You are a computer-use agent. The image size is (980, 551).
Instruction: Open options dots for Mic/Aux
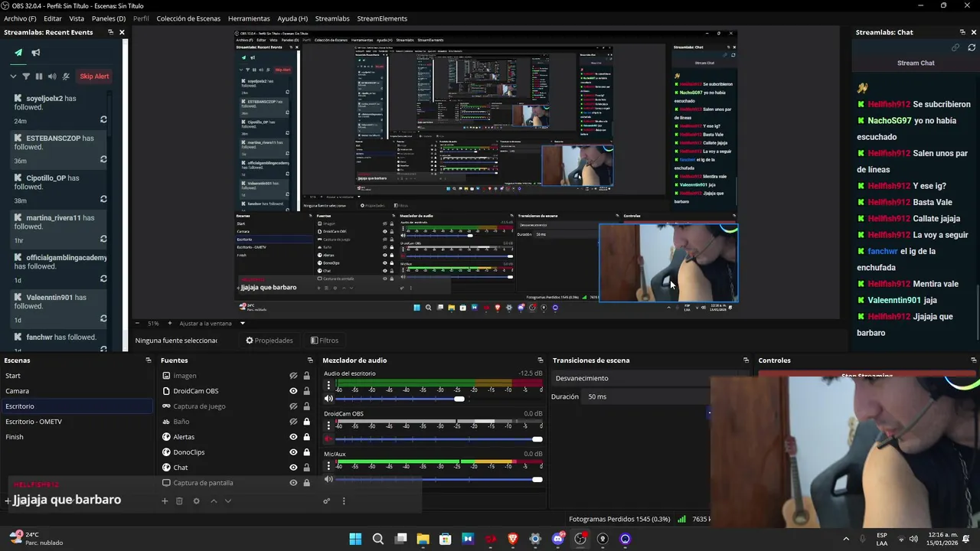(328, 466)
